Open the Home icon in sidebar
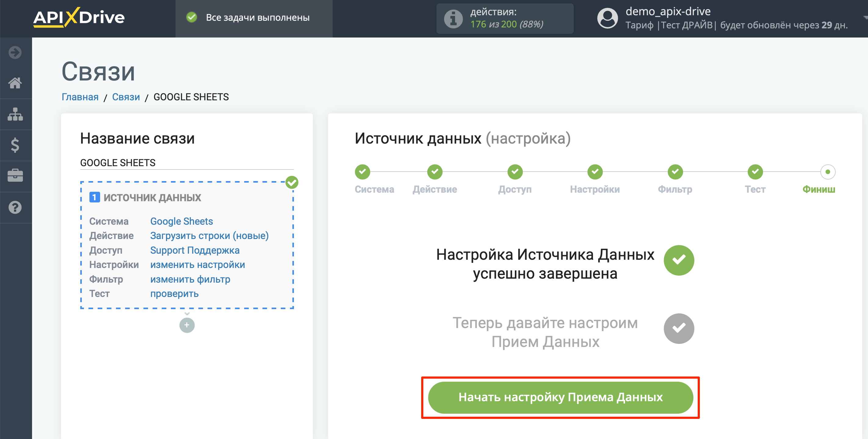This screenshot has width=868, height=439. 15,83
